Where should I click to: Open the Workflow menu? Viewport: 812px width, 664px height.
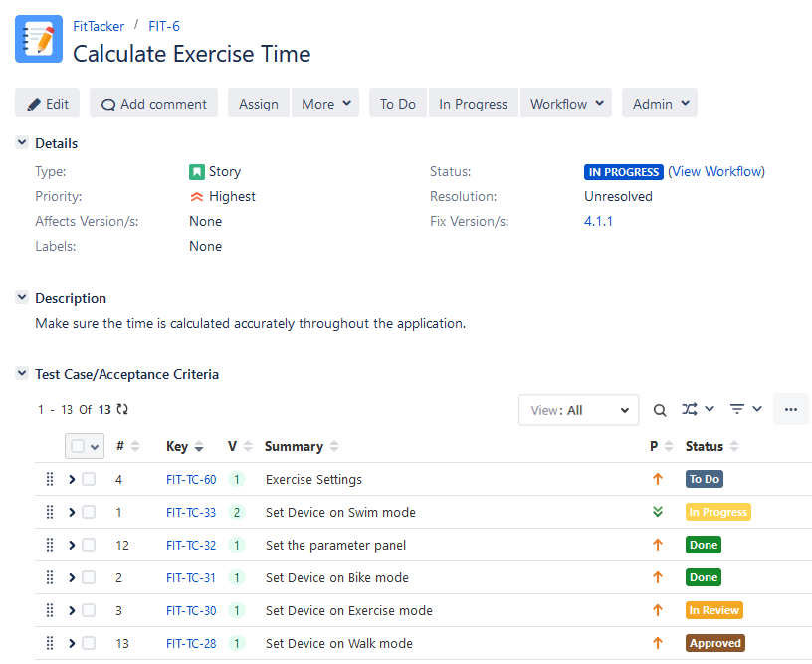click(566, 104)
